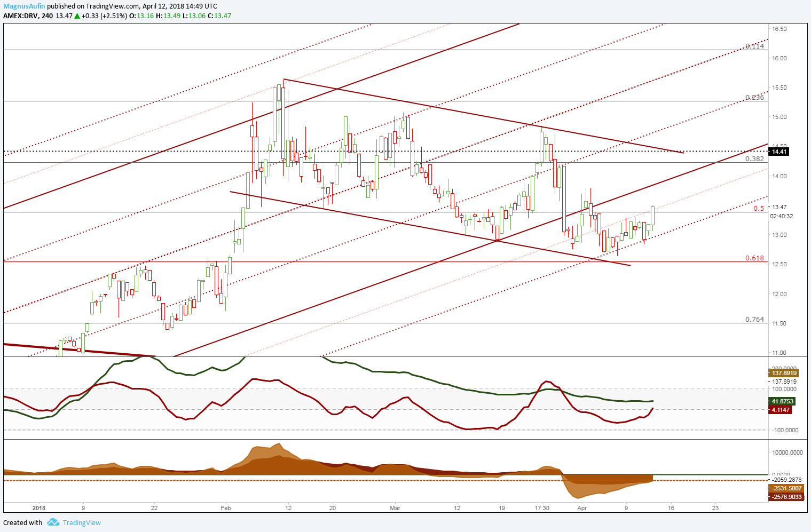Click the 13.00 price axis tick
The width and height of the screenshot is (811, 532).
(779, 235)
